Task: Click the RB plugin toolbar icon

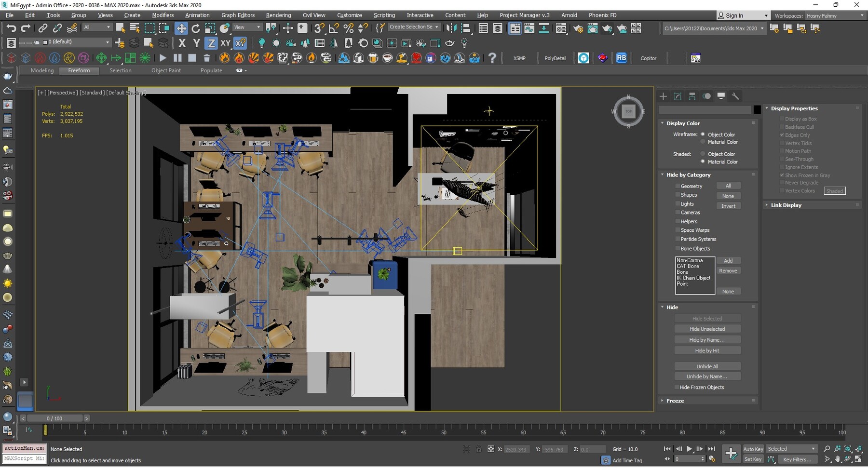Action: [621, 58]
